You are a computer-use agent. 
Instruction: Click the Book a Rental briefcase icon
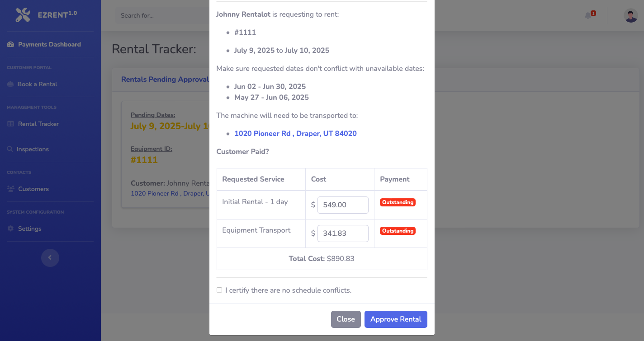(10, 84)
